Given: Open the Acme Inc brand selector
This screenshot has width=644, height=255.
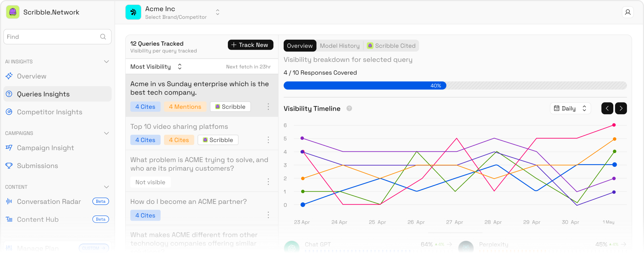Looking at the screenshot, I should 173,12.
